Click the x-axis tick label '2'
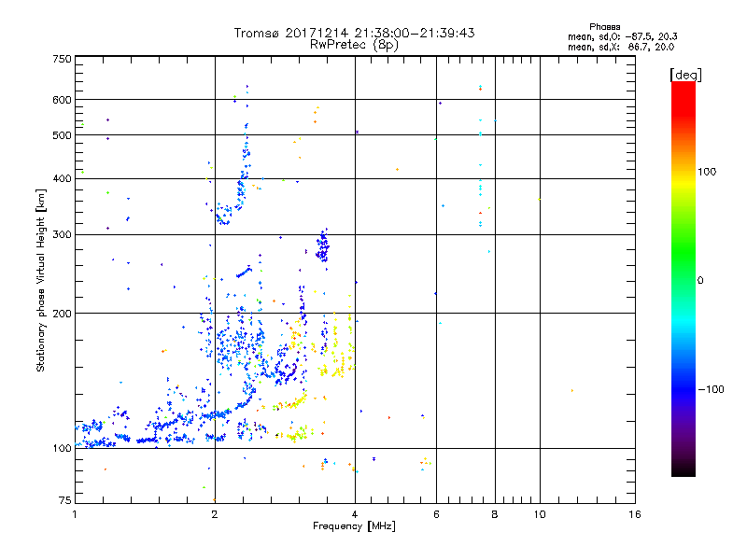 coord(215,514)
